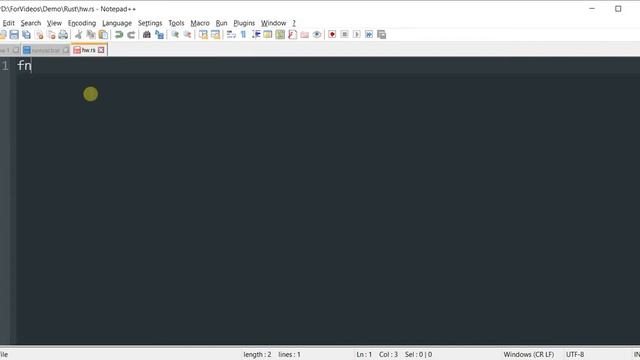Minimize the Notepad++ window
This screenshot has height=360, width=640.
(592, 9)
